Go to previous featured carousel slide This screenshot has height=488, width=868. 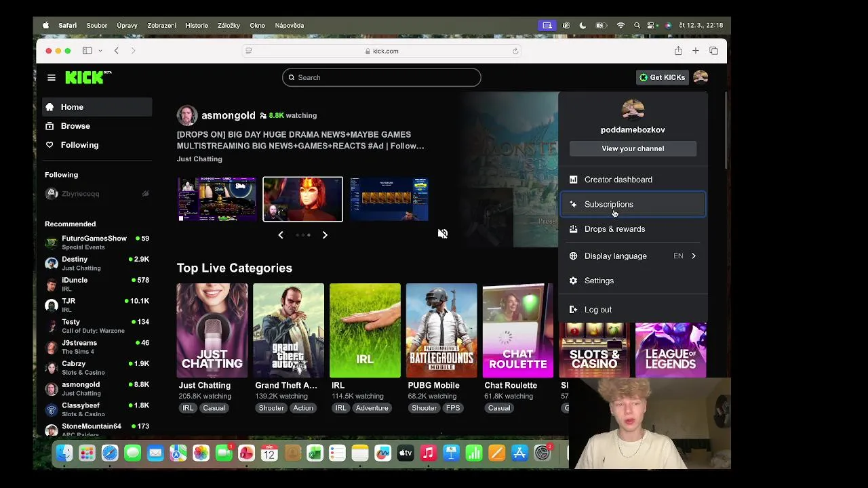[x=281, y=235]
